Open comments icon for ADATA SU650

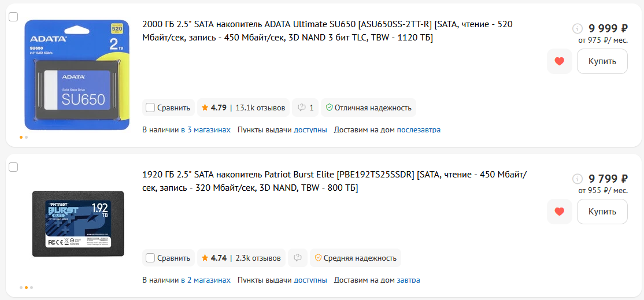tap(305, 108)
